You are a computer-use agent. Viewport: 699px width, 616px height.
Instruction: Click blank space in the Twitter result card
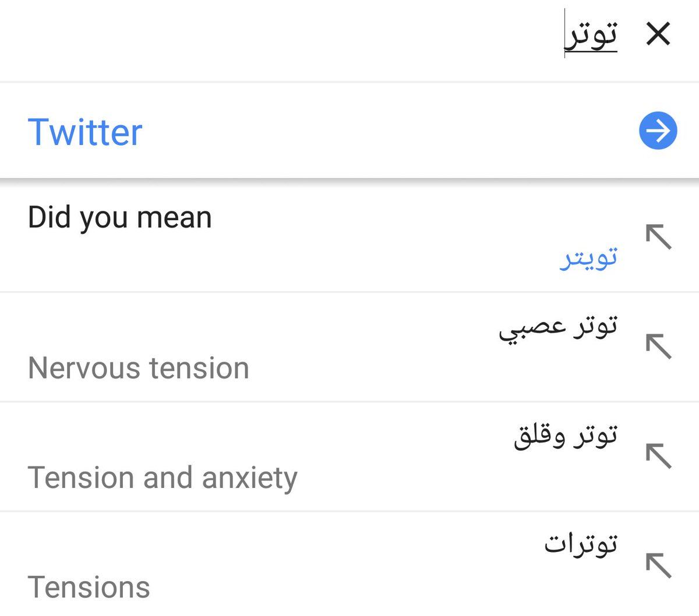pyautogui.click(x=379, y=132)
